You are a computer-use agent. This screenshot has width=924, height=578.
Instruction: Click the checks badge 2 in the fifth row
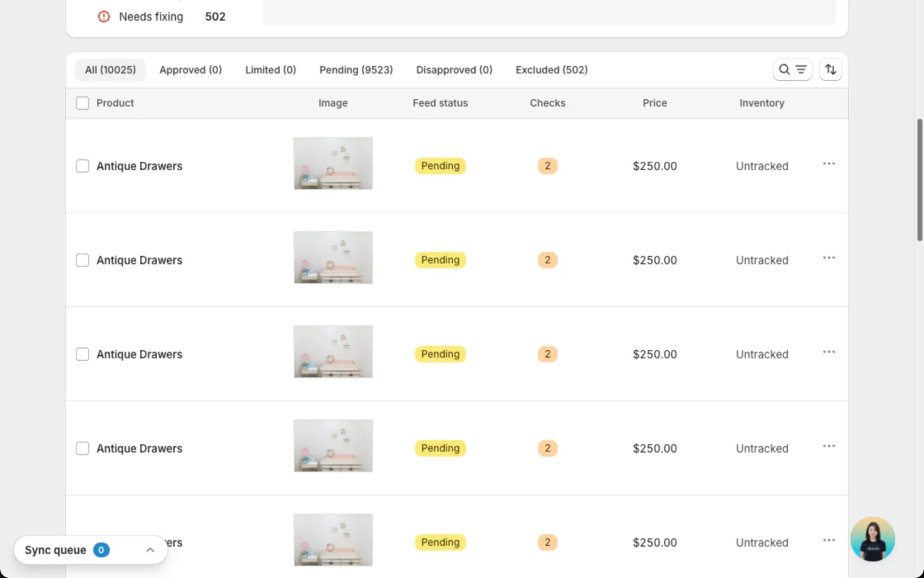pos(547,543)
